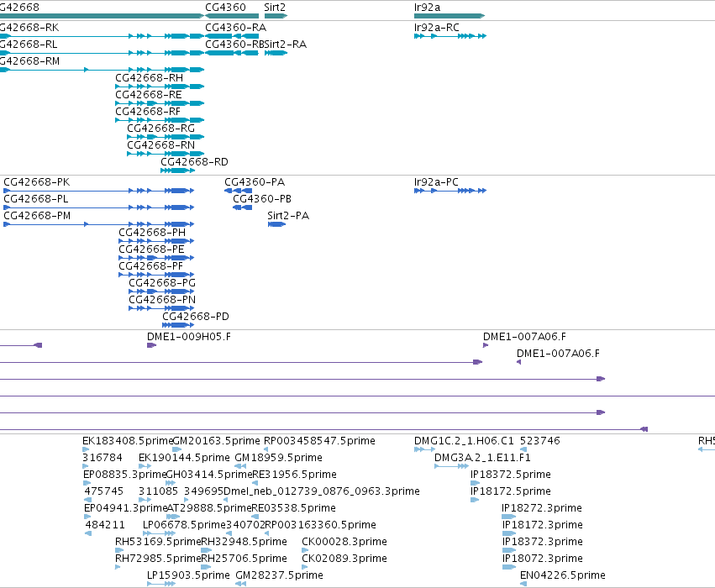Select the GH03414.5prime EST label
Image resolution: width=715 pixels, height=588 pixels.
click(x=209, y=475)
